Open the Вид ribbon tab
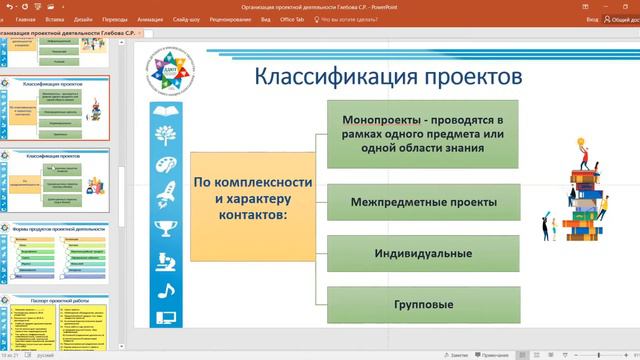This screenshot has width=640, height=360. click(x=265, y=19)
